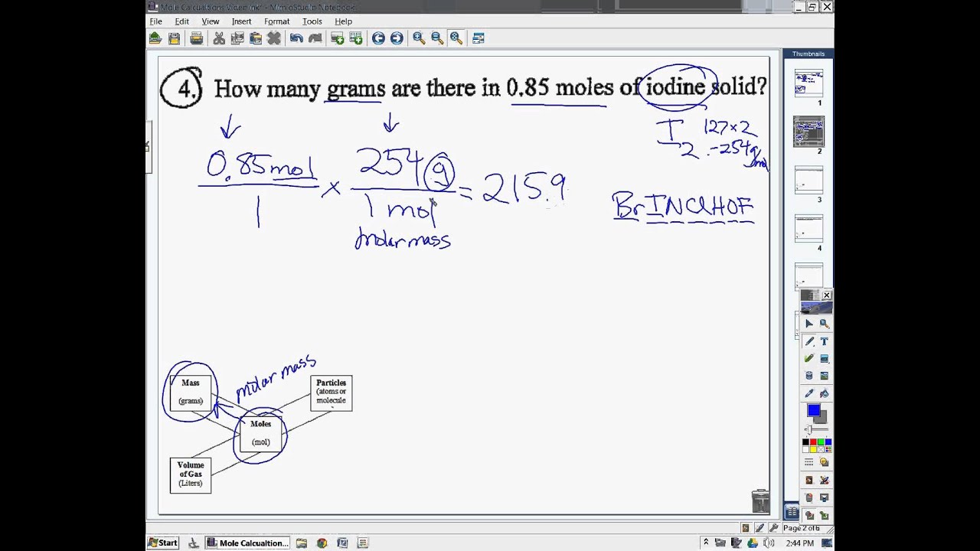Click the trash can on the page

point(760,501)
